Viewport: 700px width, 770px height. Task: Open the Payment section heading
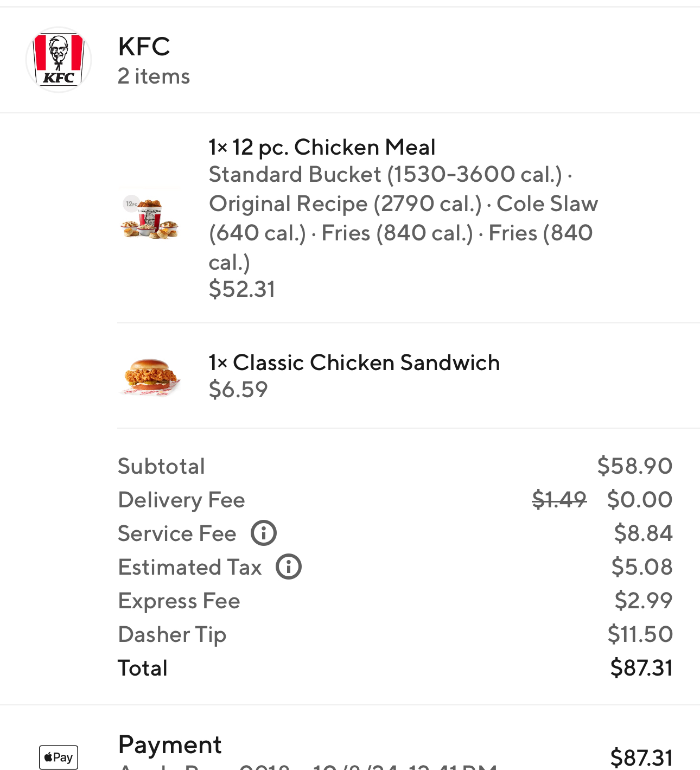tap(170, 744)
